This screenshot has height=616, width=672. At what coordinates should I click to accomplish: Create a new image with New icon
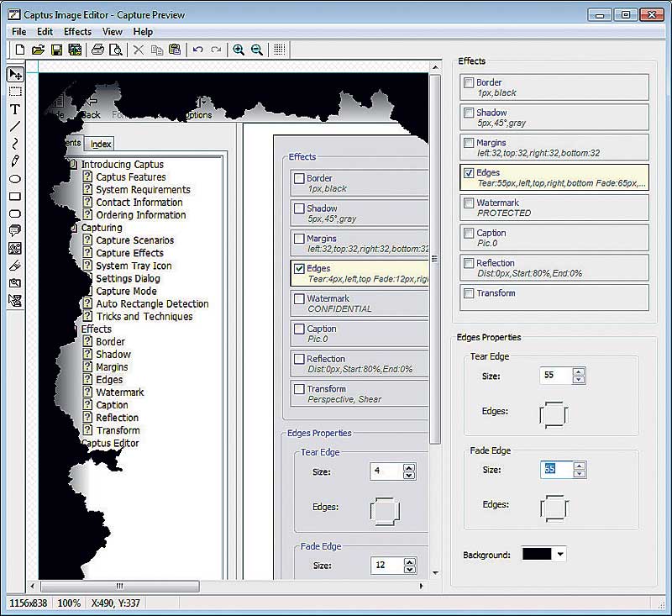(19, 50)
